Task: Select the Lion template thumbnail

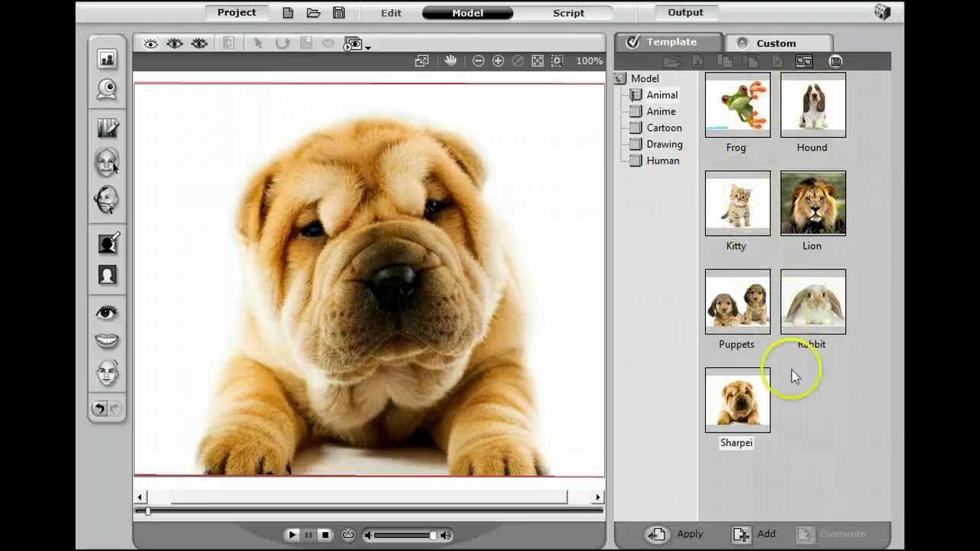Action: click(813, 203)
